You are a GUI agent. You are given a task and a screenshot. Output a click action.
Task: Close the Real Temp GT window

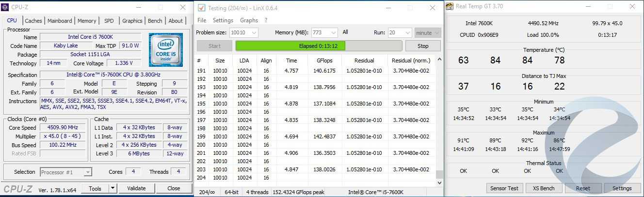[632, 7]
